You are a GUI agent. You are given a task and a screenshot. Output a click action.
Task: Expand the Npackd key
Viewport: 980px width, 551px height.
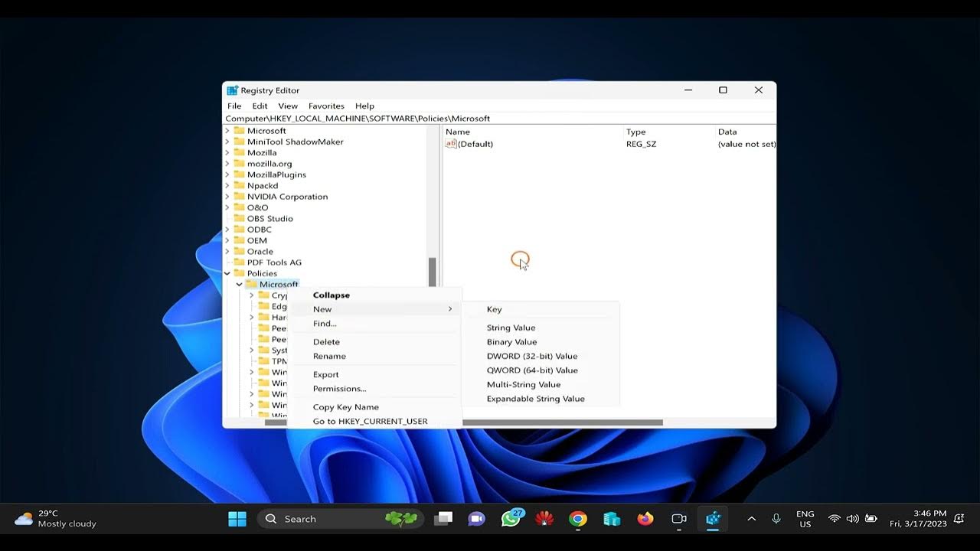click(x=227, y=186)
